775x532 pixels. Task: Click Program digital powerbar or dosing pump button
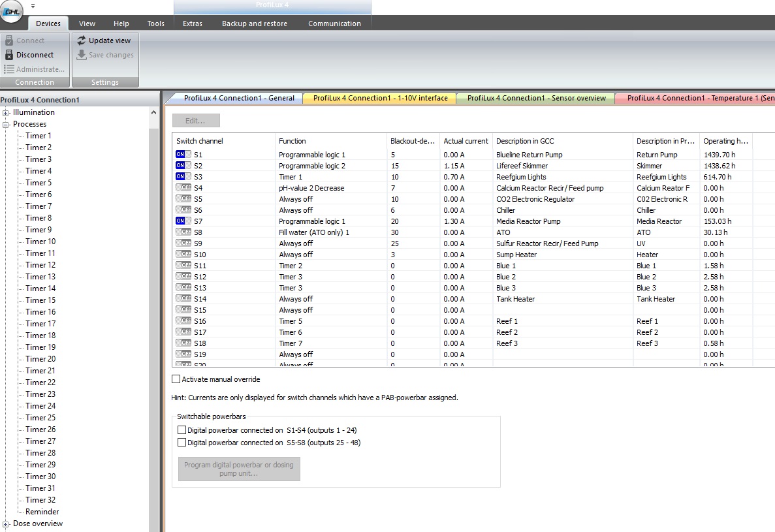239,469
